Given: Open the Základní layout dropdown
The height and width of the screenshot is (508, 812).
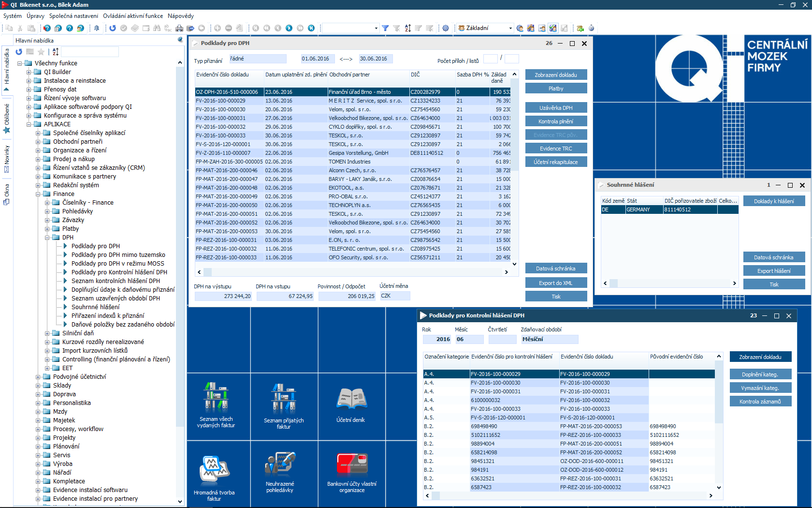Looking at the screenshot, I should point(510,28).
